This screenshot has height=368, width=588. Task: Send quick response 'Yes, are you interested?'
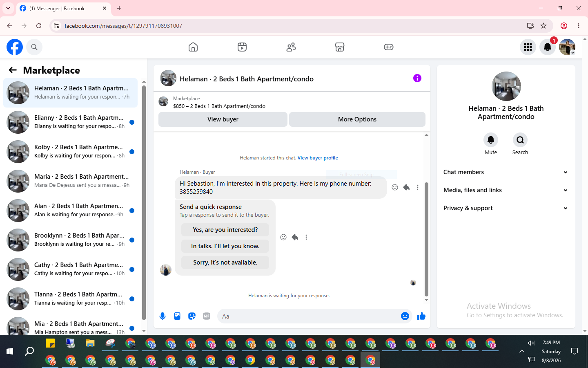click(225, 230)
